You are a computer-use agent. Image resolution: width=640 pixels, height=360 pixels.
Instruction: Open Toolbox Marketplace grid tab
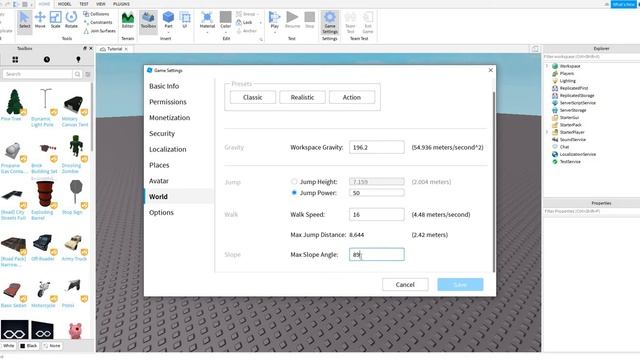coord(15,60)
